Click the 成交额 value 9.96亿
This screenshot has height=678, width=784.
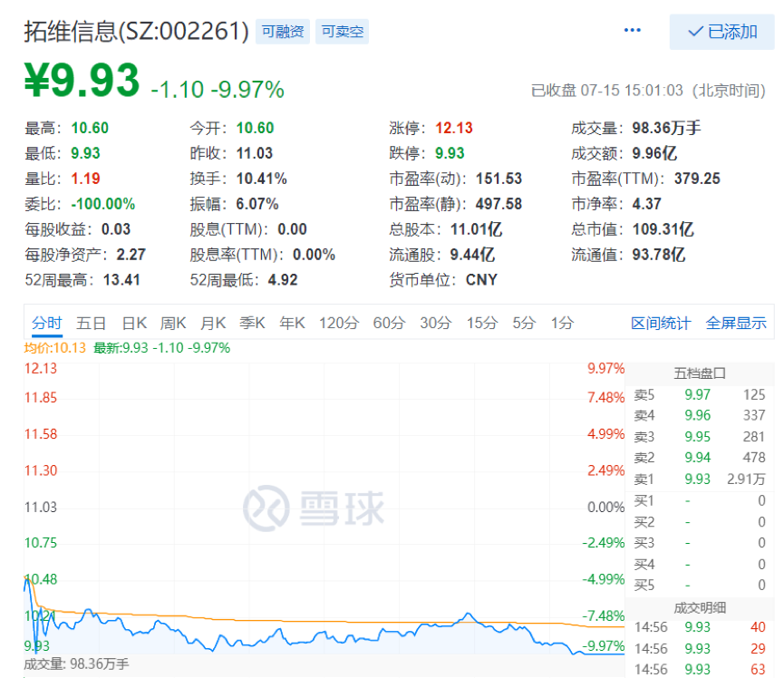click(x=654, y=153)
